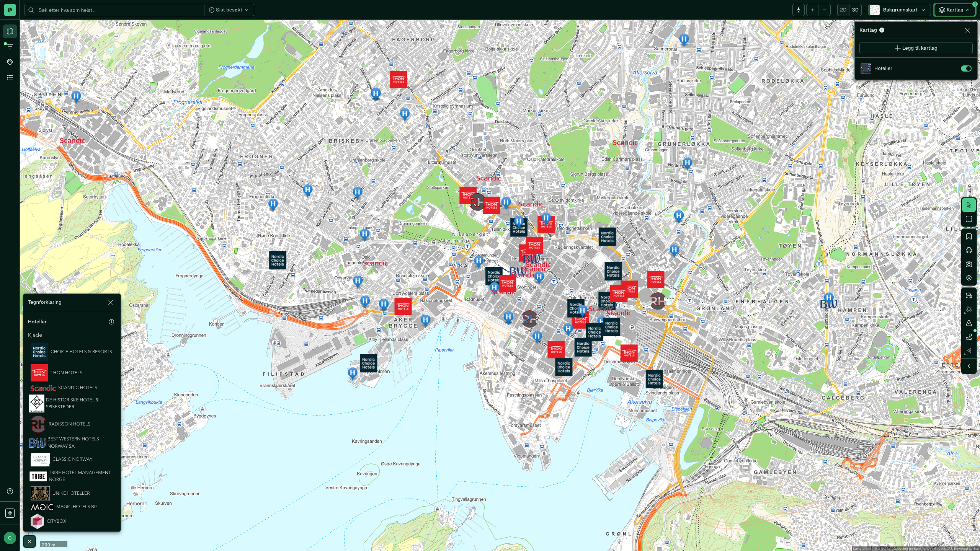Screen dimensions: 980x551
Task: Open the list view in left sidebar
Action: pyautogui.click(x=10, y=77)
